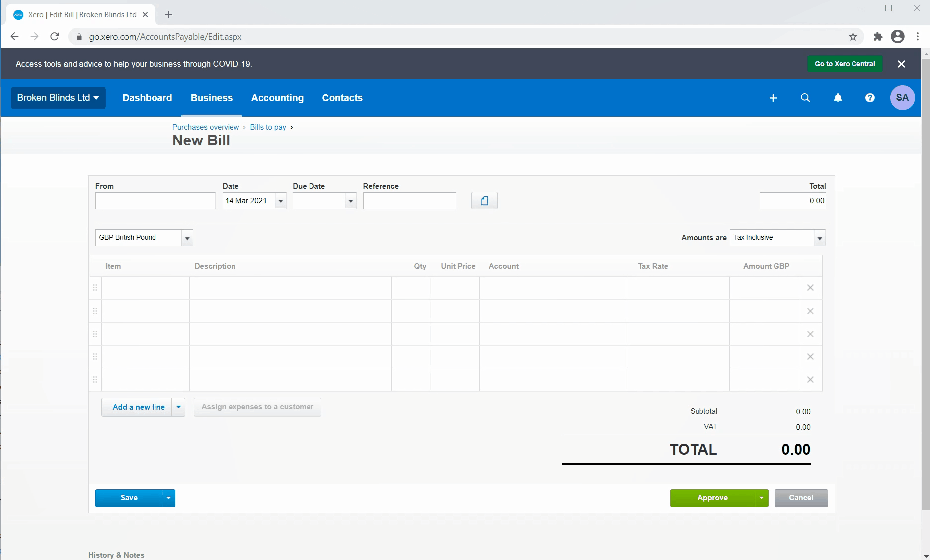The image size is (930, 560).
Task: Open the SA user profile avatar
Action: tap(903, 98)
